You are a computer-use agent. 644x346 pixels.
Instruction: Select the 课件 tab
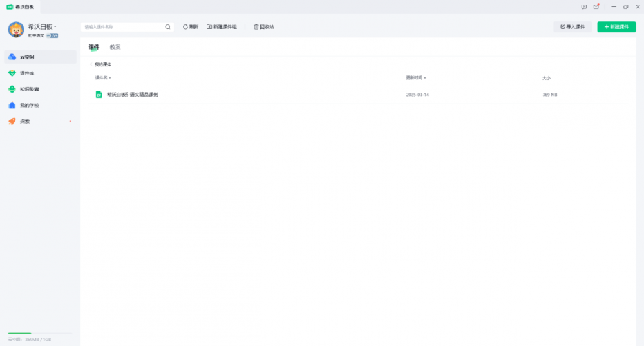(x=94, y=47)
